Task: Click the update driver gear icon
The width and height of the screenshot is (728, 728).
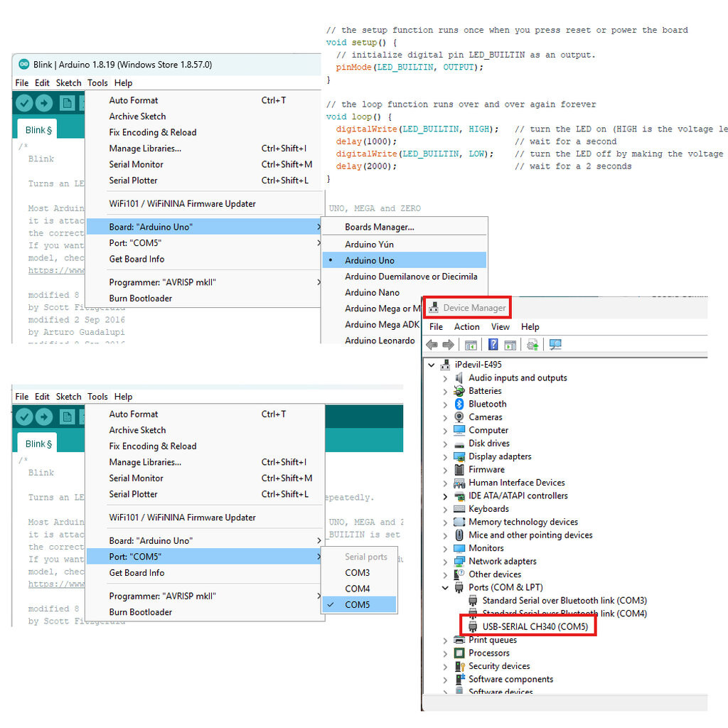Action: pos(532,345)
